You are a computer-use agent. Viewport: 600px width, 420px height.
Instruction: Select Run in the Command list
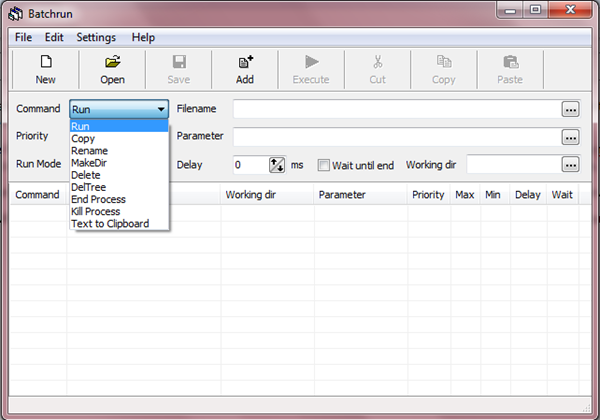(119, 126)
